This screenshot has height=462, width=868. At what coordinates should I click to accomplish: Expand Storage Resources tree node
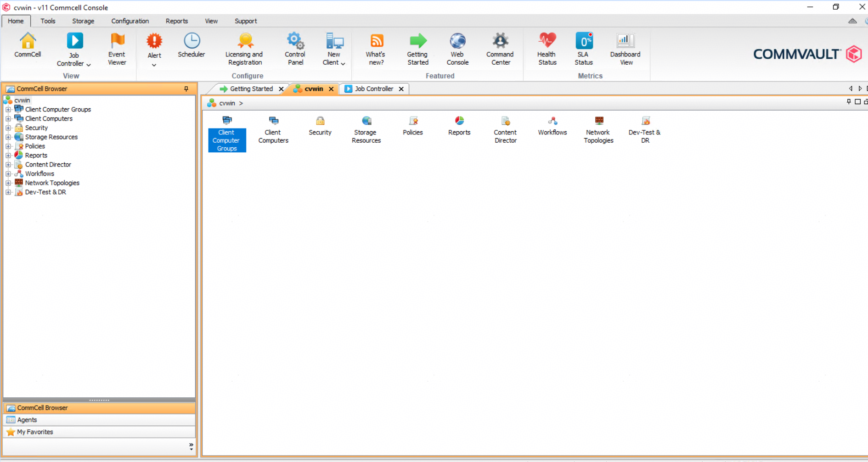point(8,137)
